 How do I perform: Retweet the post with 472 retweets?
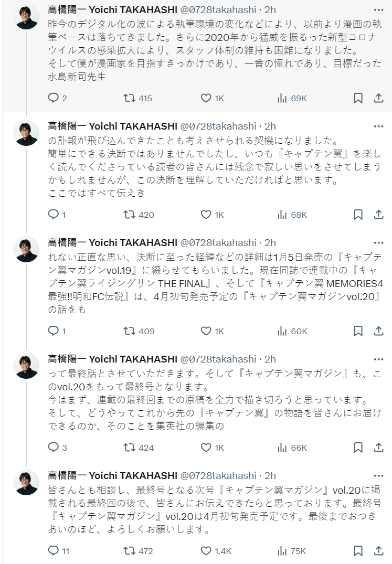pos(129,551)
